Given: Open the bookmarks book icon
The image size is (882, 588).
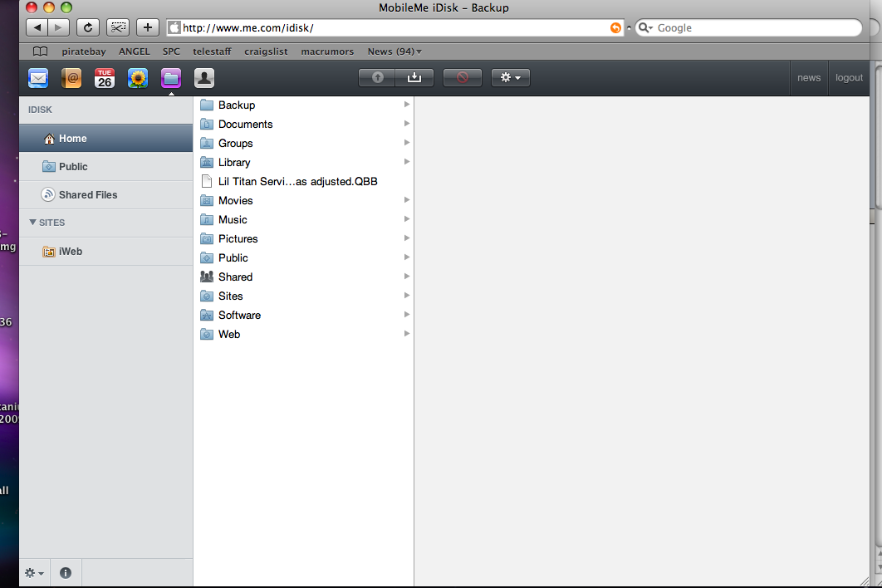Looking at the screenshot, I should 40,51.
